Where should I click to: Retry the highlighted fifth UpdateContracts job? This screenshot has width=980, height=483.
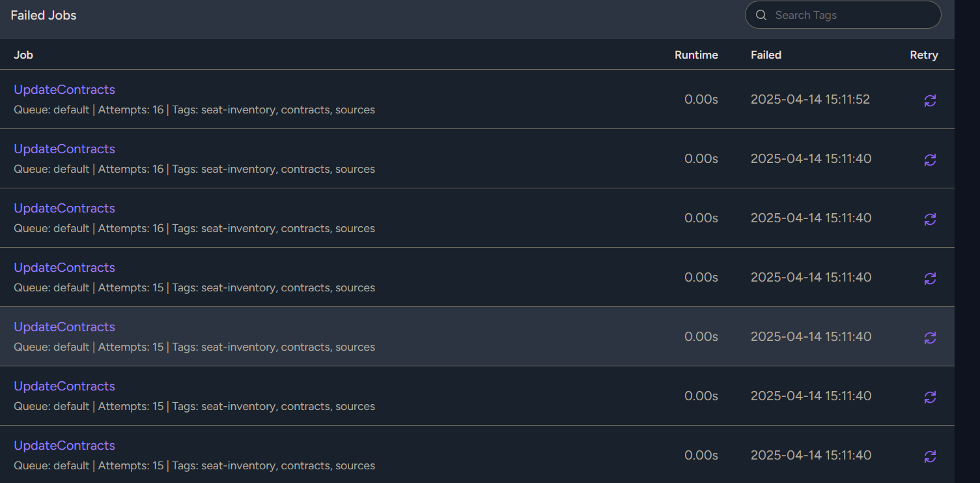(x=930, y=338)
